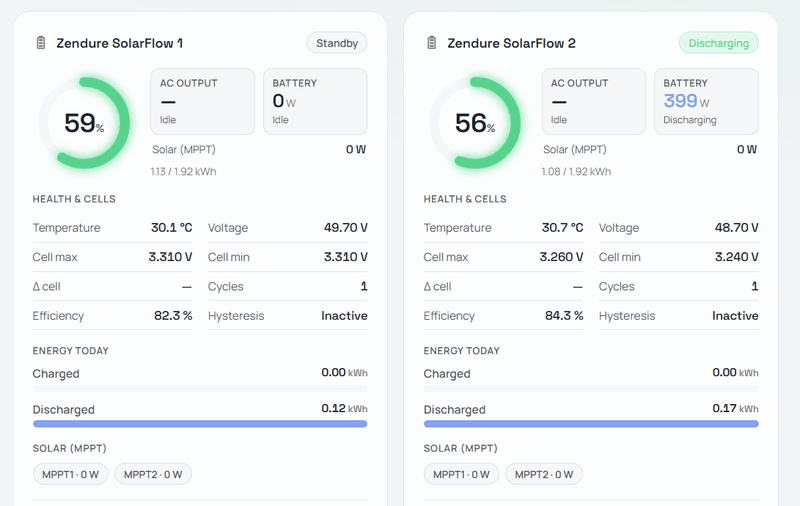Click the Standby status badge

pyautogui.click(x=337, y=43)
